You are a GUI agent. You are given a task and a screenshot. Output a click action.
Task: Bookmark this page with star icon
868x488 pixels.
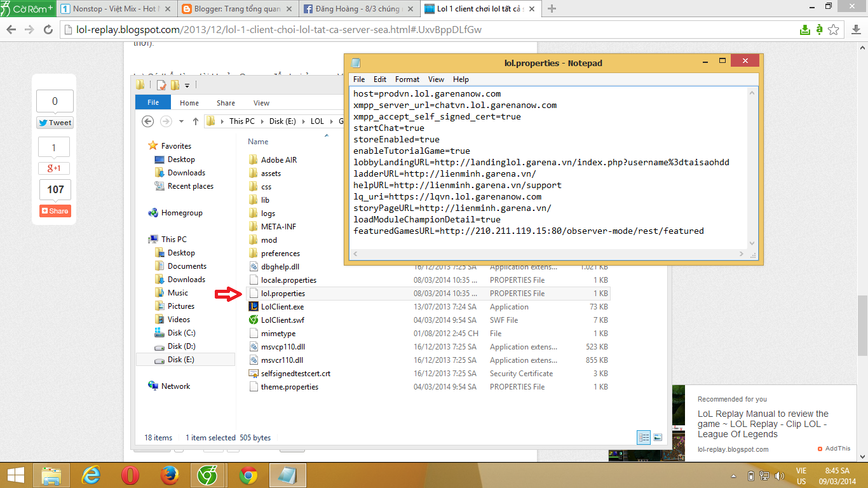click(x=835, y=29)
